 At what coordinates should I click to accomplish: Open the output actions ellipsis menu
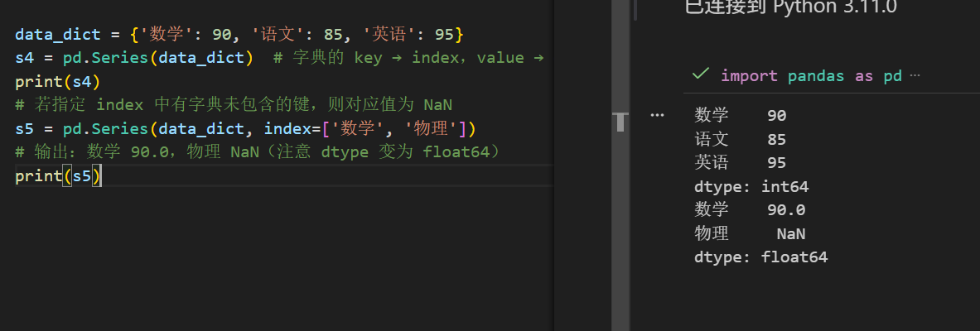click(x=657, y=116)
